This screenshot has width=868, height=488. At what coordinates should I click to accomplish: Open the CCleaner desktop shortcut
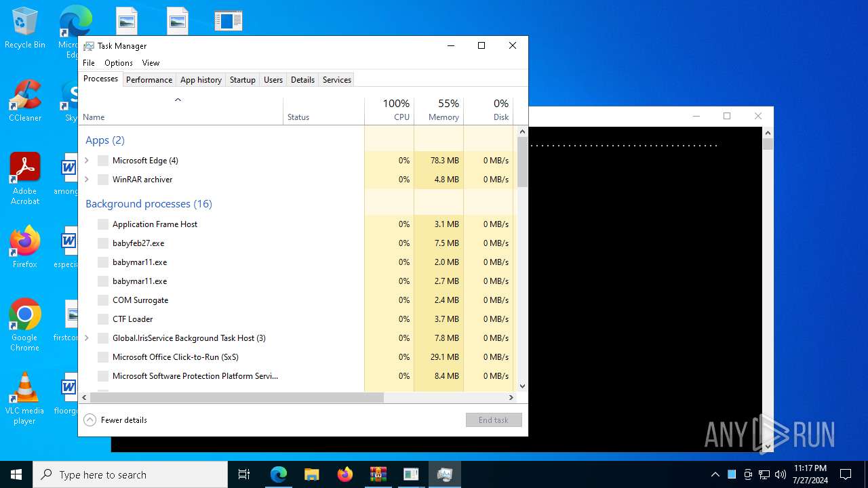tap(24, 101)
